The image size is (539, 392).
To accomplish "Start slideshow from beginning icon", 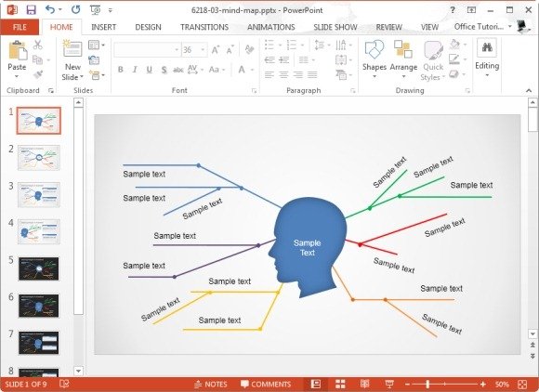I will pos(95,10).
